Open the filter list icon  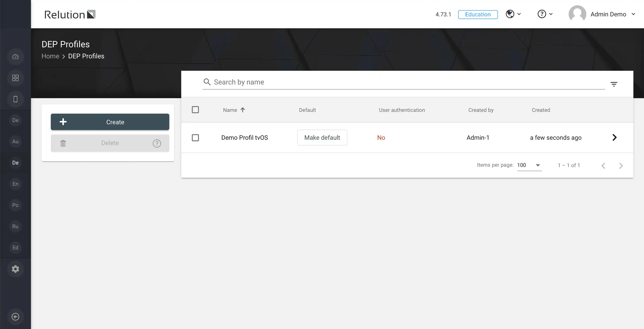(614, 84)
